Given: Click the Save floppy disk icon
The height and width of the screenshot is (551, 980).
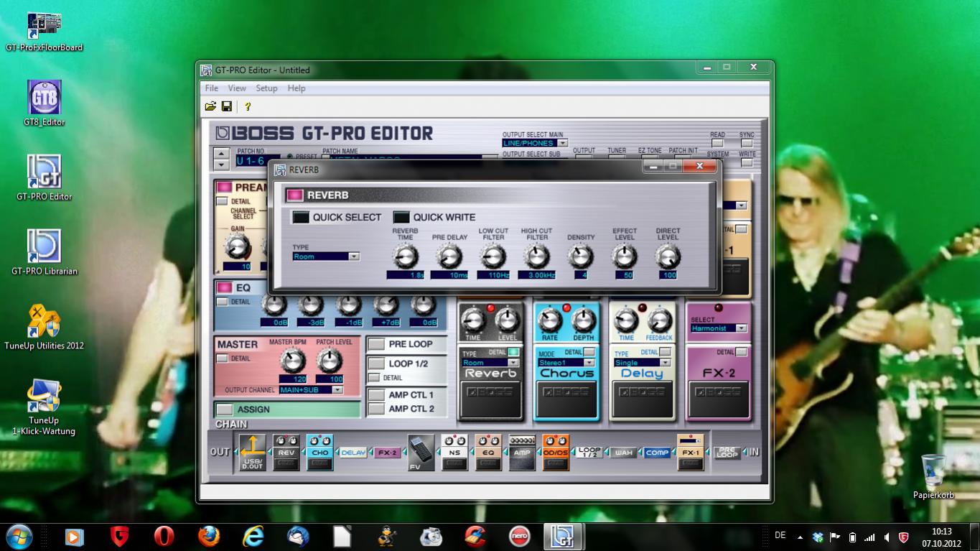Looking at the screenshot, I should click(227, 106).
